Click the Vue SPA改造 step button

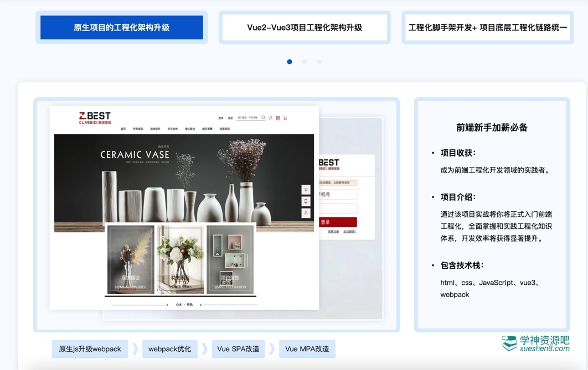pyautogui.click(x=238, y=349)
